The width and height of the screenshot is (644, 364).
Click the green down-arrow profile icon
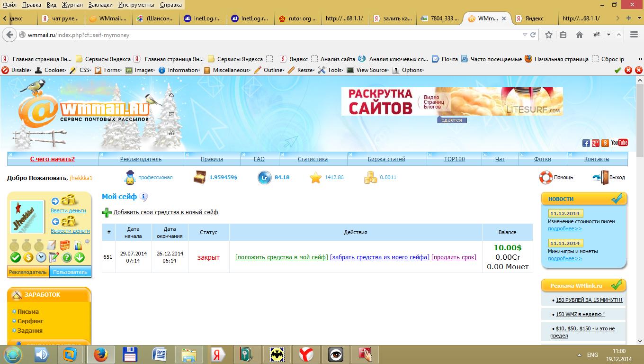point(80,257)
